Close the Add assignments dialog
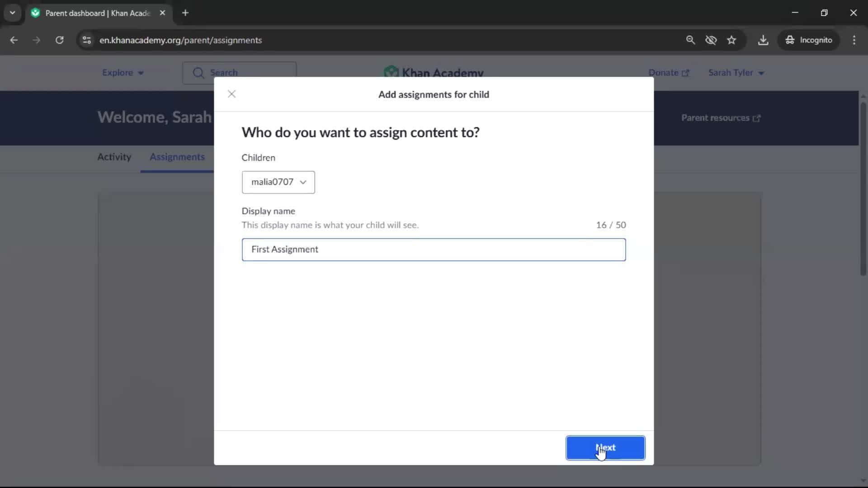 pyautogui.click(x=231, y=94)
